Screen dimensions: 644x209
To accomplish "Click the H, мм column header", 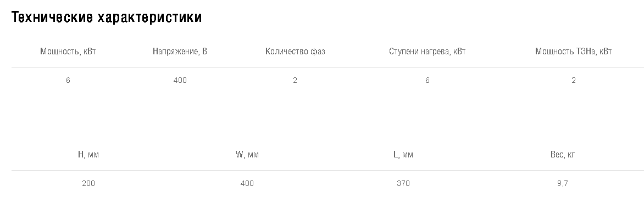I will [88, 155].
